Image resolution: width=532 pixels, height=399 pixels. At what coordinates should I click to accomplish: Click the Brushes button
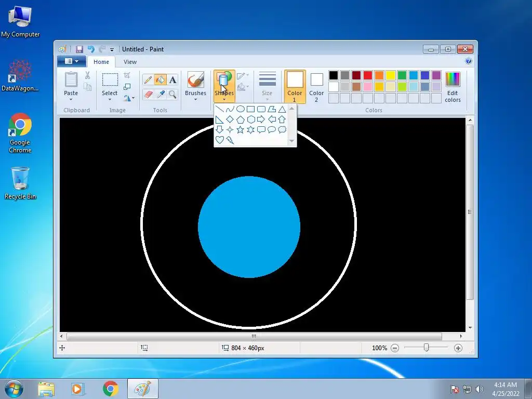(x=195, y=84)
